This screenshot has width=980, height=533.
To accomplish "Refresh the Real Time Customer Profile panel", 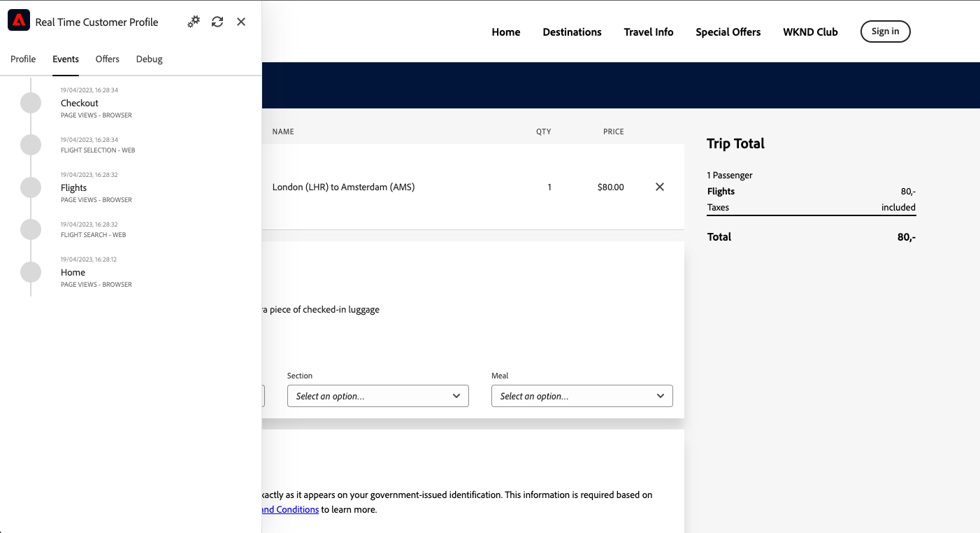I will 217,22.
